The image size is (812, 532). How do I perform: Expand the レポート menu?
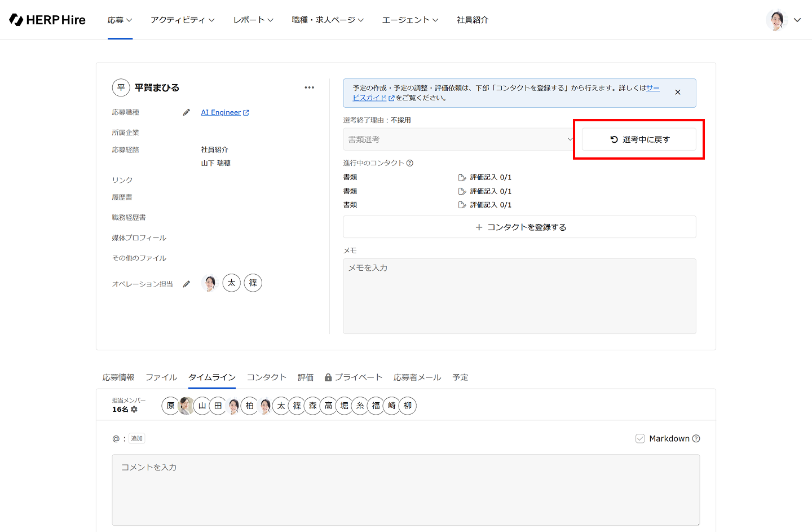tap(253, 20)
